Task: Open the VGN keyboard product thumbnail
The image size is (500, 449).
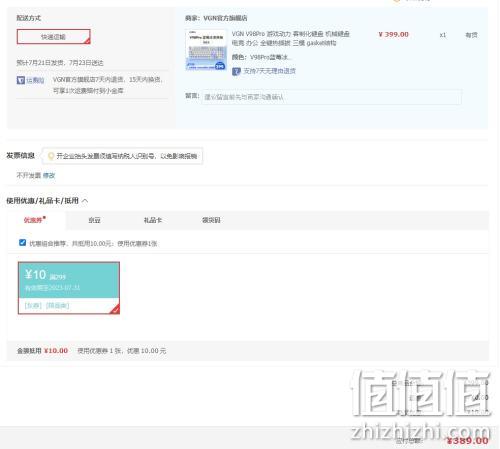Action: point(206,50)
